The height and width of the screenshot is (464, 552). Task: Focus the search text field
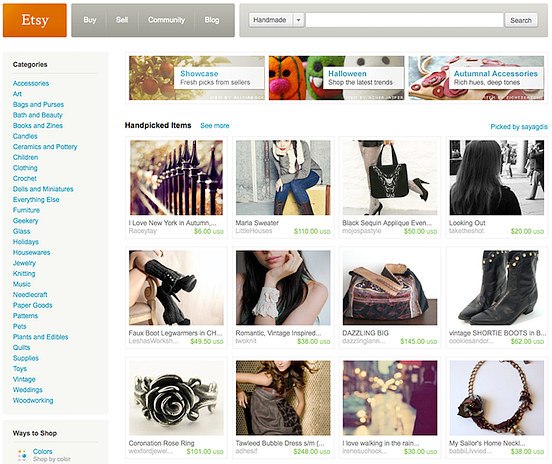(404, 20)
